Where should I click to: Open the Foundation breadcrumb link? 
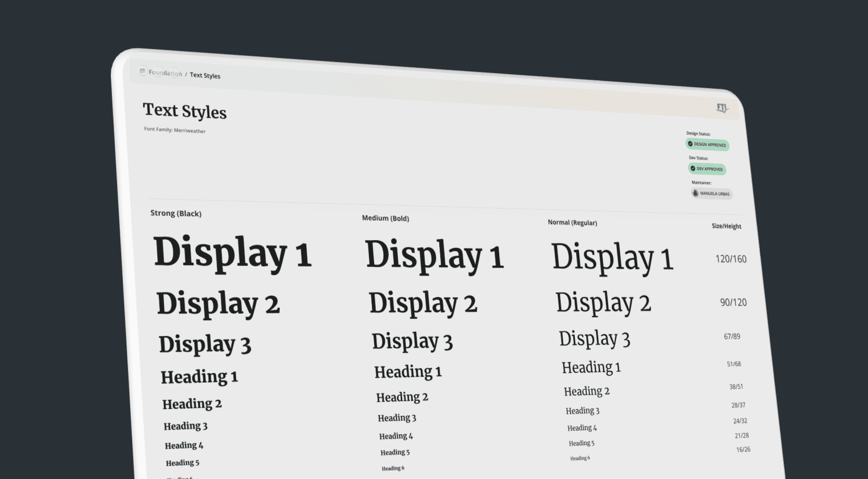point(165,73)
